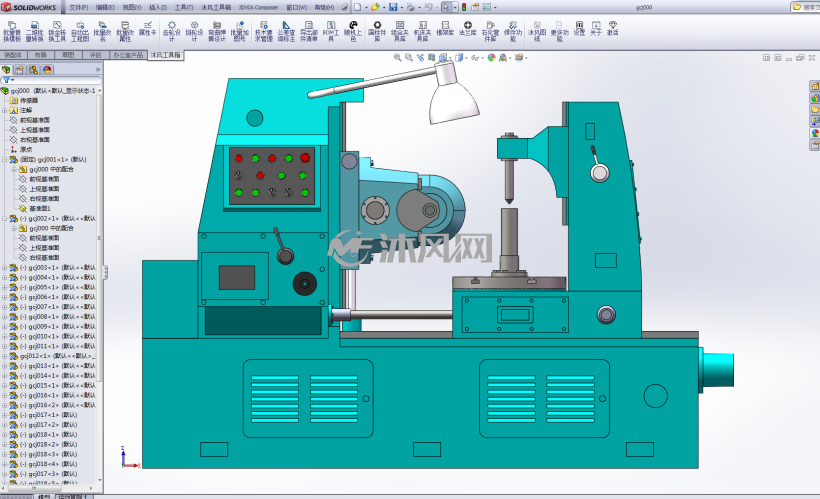Click the 焊件功能 weldment icon
Image resolution: width=820 pixels, height=499 pixels.
pyautogui.click(x=512, y=31)
